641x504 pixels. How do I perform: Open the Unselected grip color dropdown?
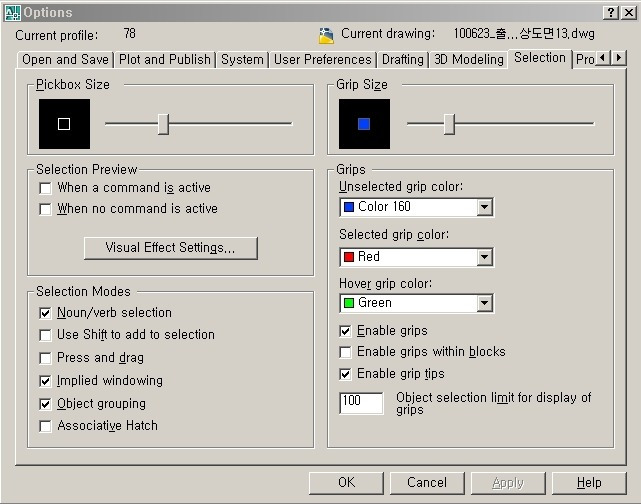pyautogui.click(x=484, y=207)
